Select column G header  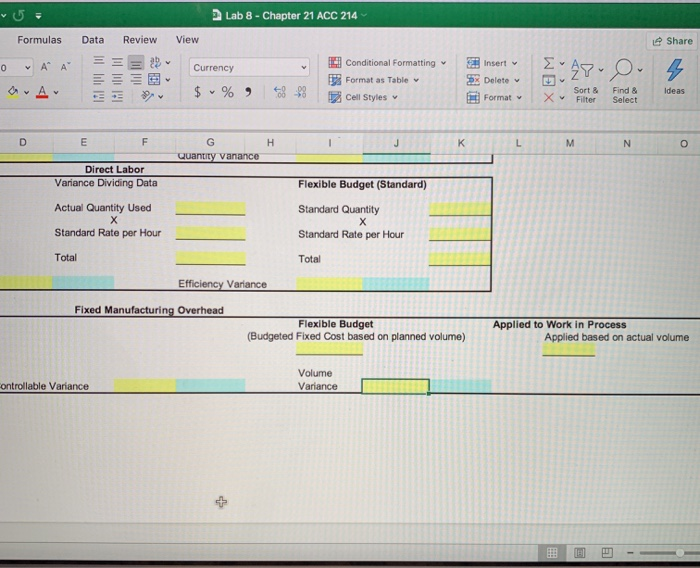[x=210, y=142]
